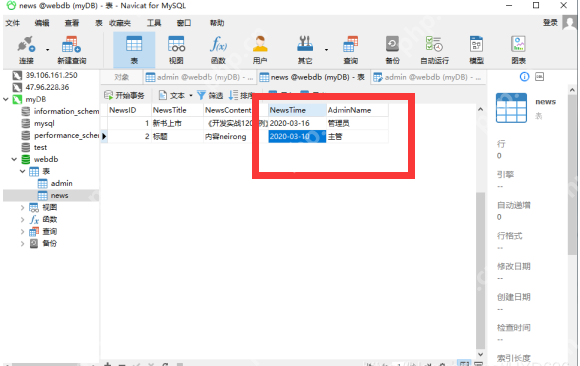Image resolution: width=580 pixels, height=366 pixels.
Task: Open the 帮助 menu
Action: (x=217, y=23)
